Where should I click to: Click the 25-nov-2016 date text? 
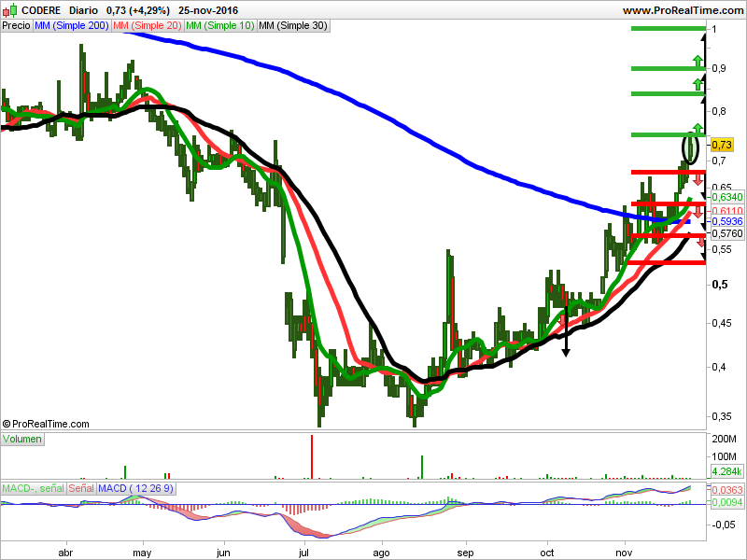coord(208,10)
